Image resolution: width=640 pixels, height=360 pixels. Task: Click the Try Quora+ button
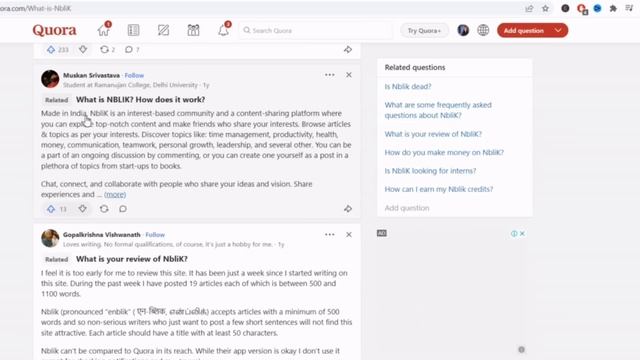coord(424,31)
